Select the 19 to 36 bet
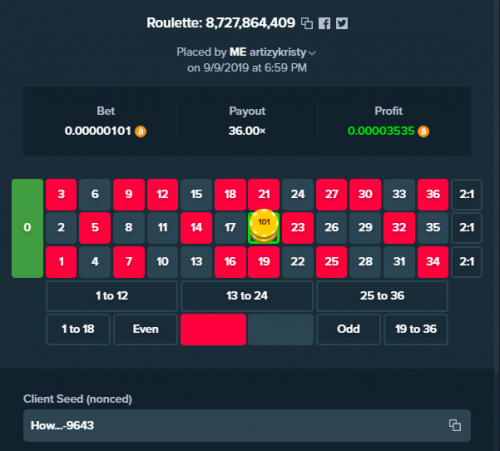Image resolution: width=500 pixels, height=451 pixels. [416, 329]
